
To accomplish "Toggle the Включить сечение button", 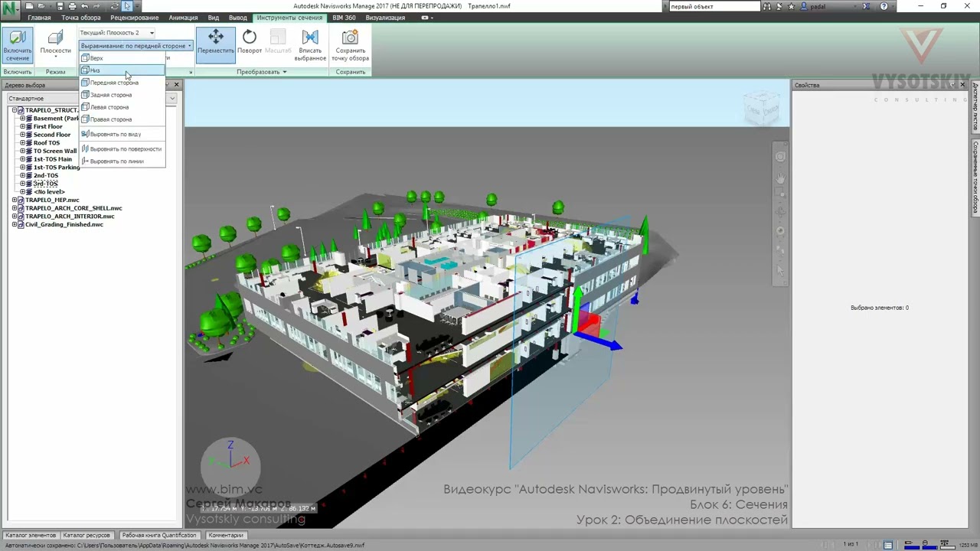I will [x=17, y=46].
